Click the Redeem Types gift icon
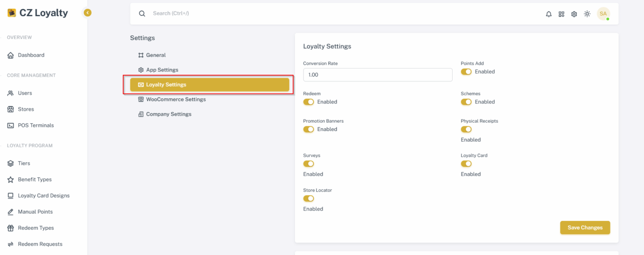Screen dimensions: 644x255 11,228
